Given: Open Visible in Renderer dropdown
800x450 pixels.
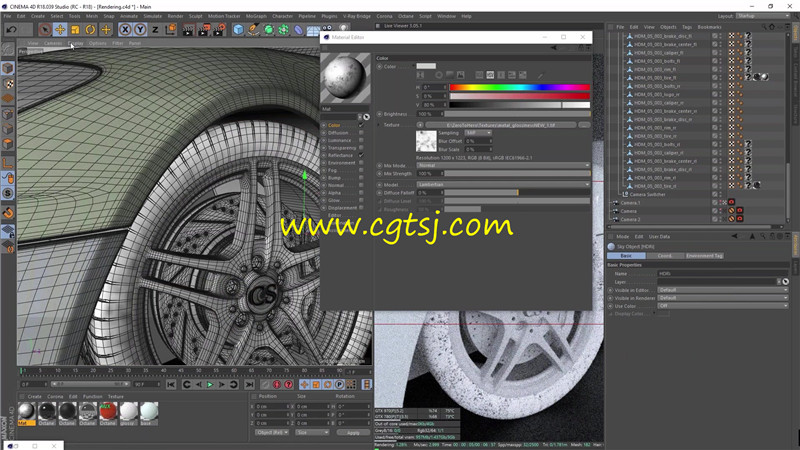Looking at the screenshot, I should coord(722,298).
